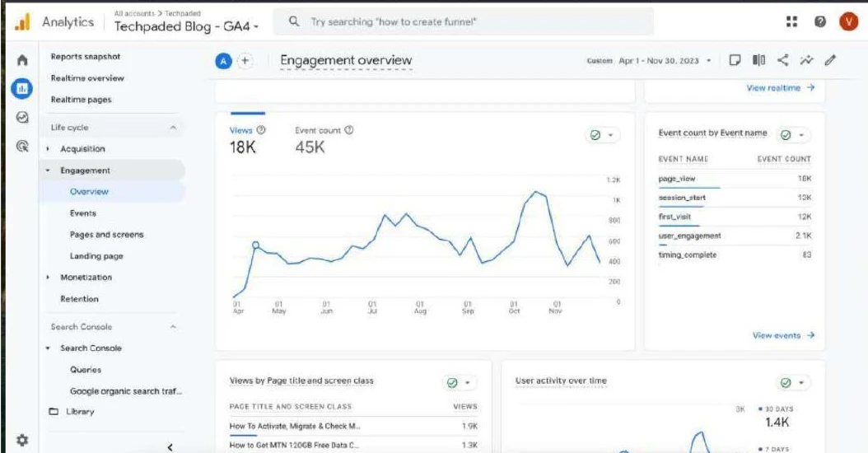The image size is (868, 453).
Task: Open the date range Apr 1 - Nov 30, 2023 dropdown
Action: [x=665, y=61]
